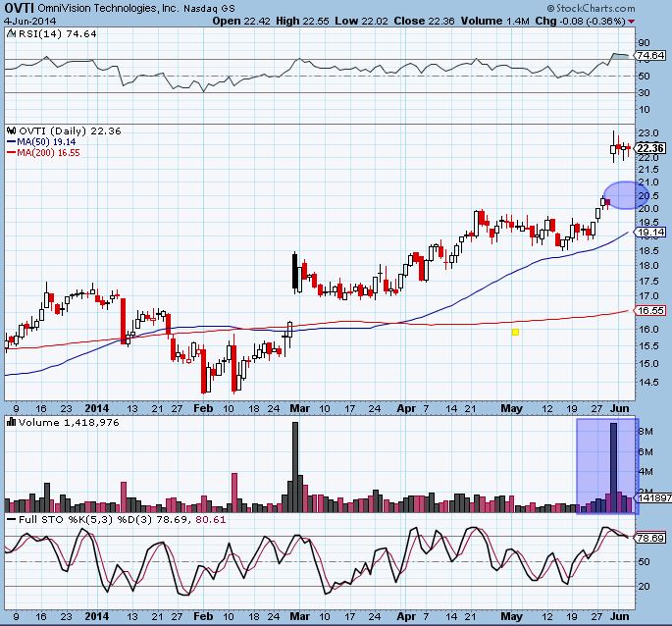Click the Open 22.42 header value
This screenshot has width=672, height=626.
(x=241, y=21)
